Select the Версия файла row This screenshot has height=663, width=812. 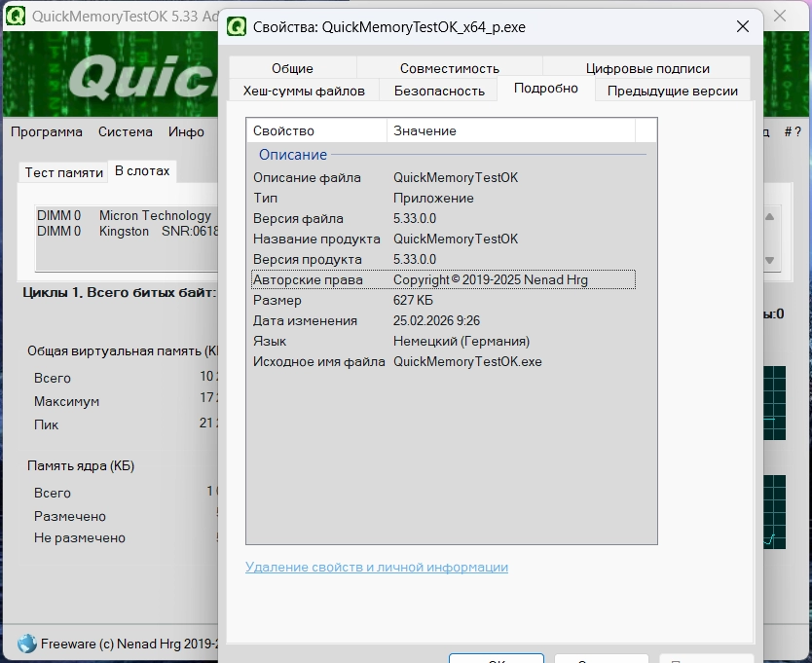tap(443, 219)
